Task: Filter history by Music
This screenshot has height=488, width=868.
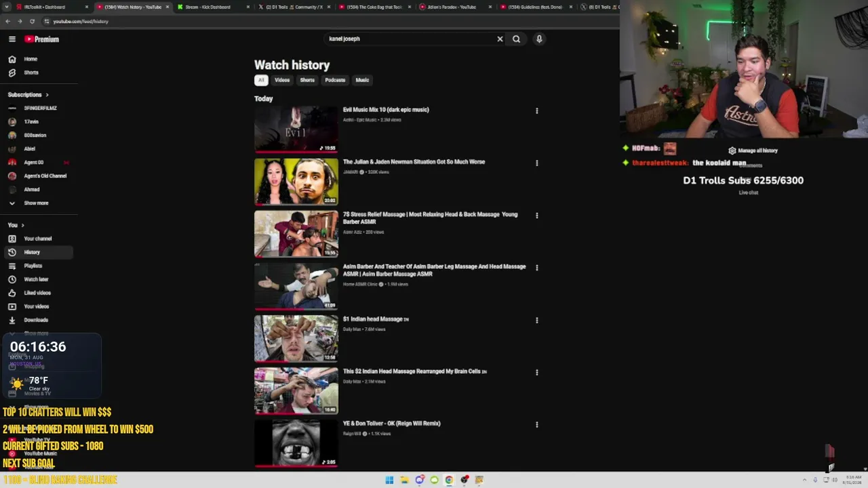Action: tap(362, 80)
